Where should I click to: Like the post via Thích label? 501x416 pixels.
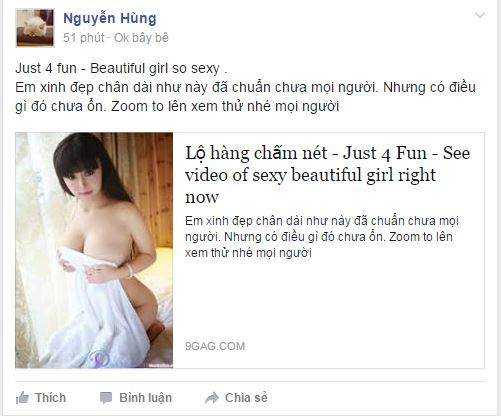(51, 398)
